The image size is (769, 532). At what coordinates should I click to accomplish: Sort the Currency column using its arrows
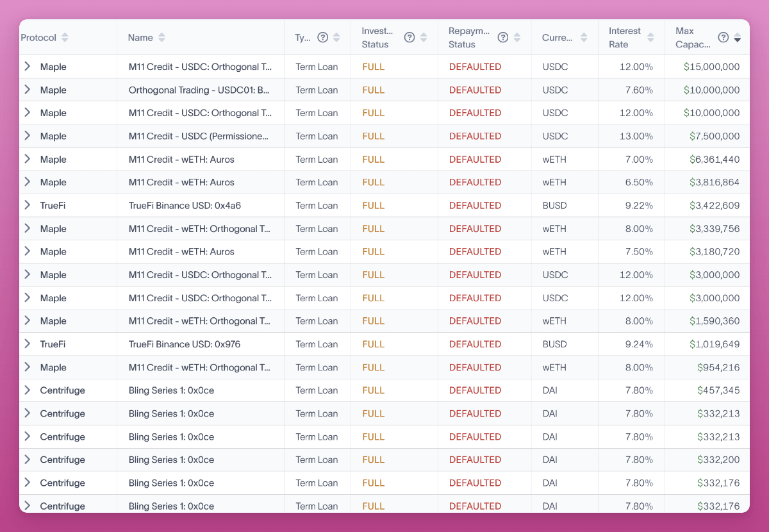click(584, 38)
